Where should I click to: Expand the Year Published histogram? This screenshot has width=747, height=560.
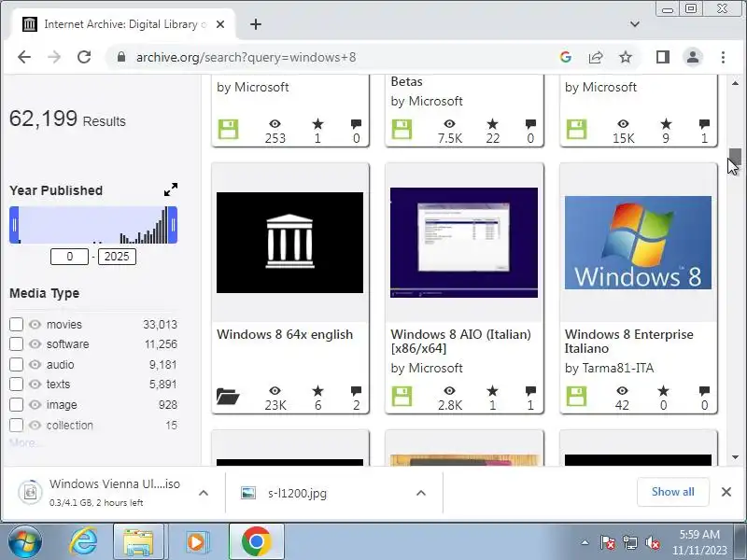[x=171, y=189]
